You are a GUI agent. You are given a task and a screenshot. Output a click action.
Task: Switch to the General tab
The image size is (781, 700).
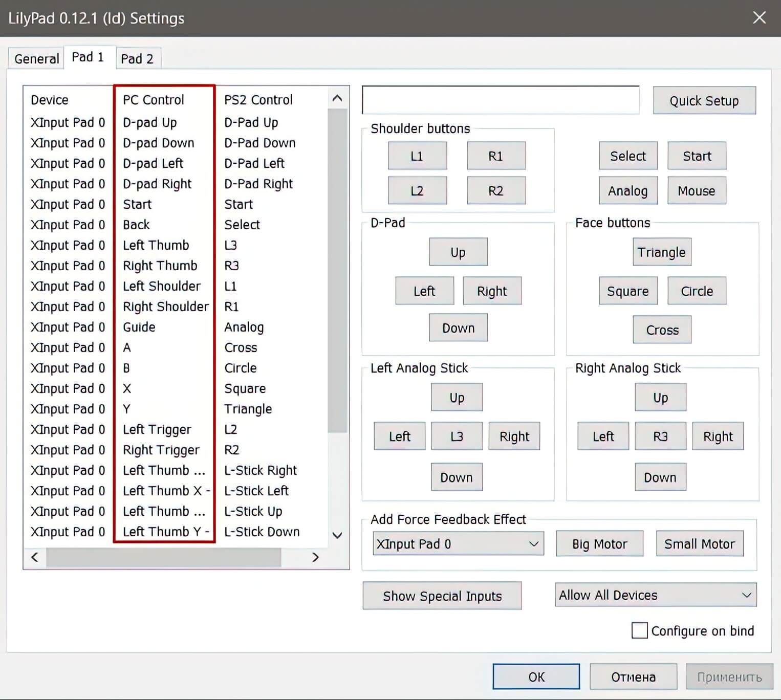click(x=36, y=59)
